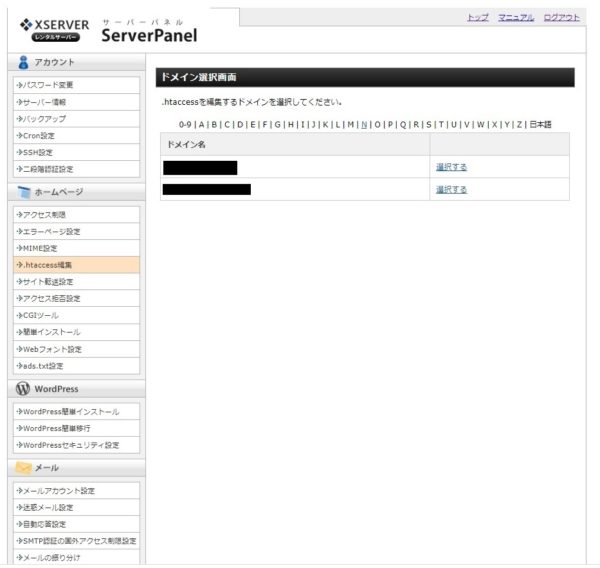The image size is (600, 568).
Task: Click the WordPress logo icon in sidebar
Action: click(x=23, y=389)
